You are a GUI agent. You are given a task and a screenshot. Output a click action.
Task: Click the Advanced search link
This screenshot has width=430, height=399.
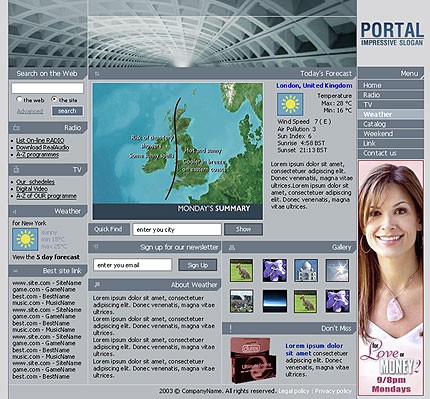point(30,111)
